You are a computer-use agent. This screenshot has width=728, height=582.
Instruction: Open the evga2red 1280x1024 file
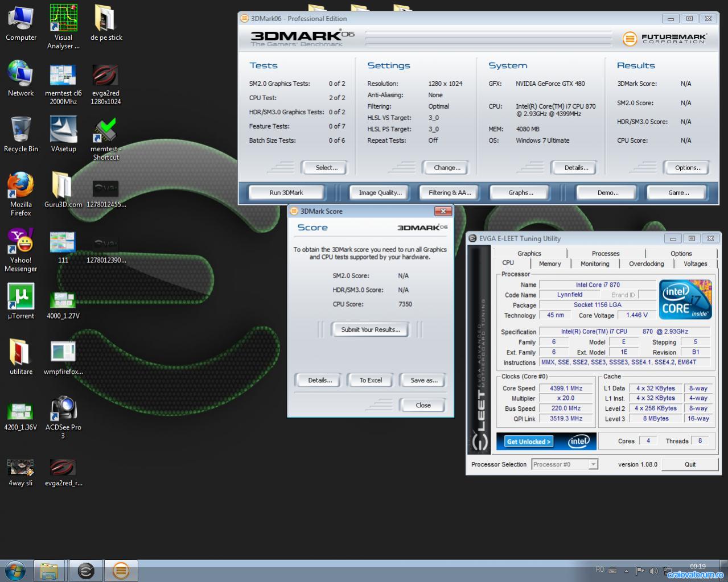[x=106, y=84]
